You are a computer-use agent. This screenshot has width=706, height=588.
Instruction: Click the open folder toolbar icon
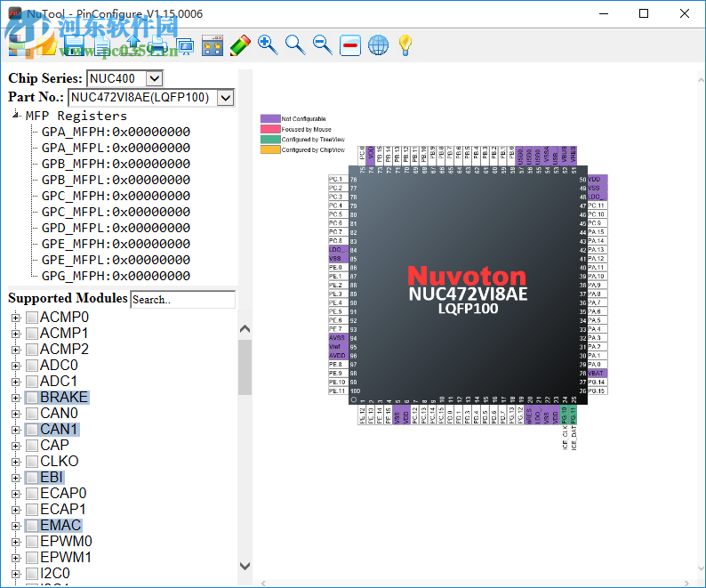click(47, 45)
